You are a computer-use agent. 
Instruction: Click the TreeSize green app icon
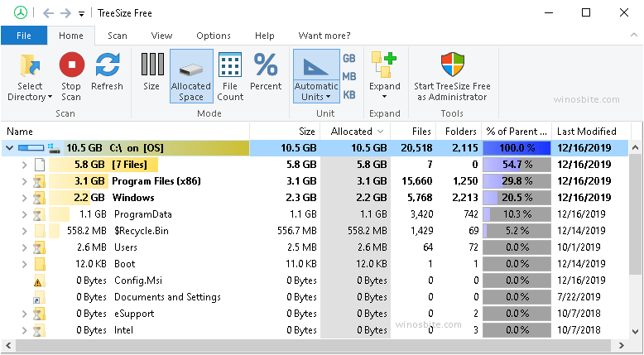click(x=21, y=13)
